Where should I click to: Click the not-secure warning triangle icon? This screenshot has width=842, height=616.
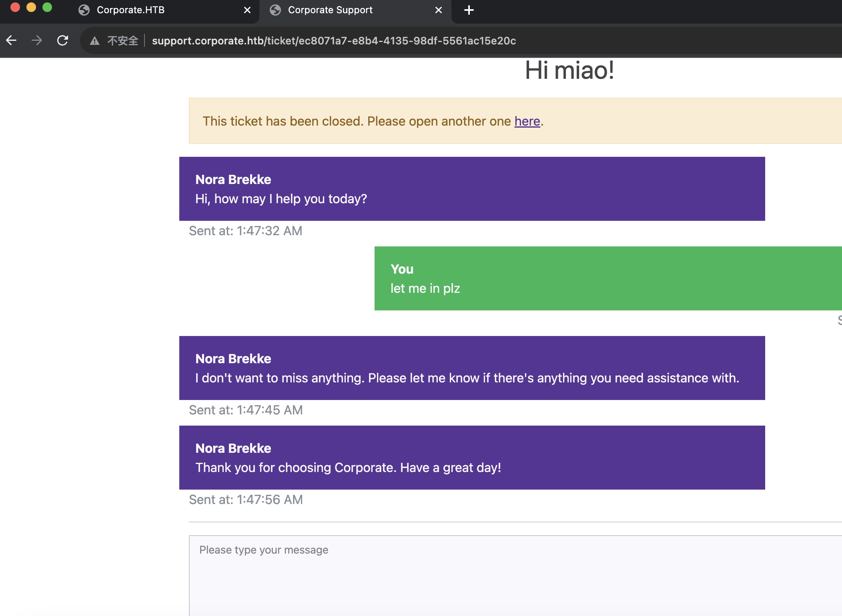(94, 41)
